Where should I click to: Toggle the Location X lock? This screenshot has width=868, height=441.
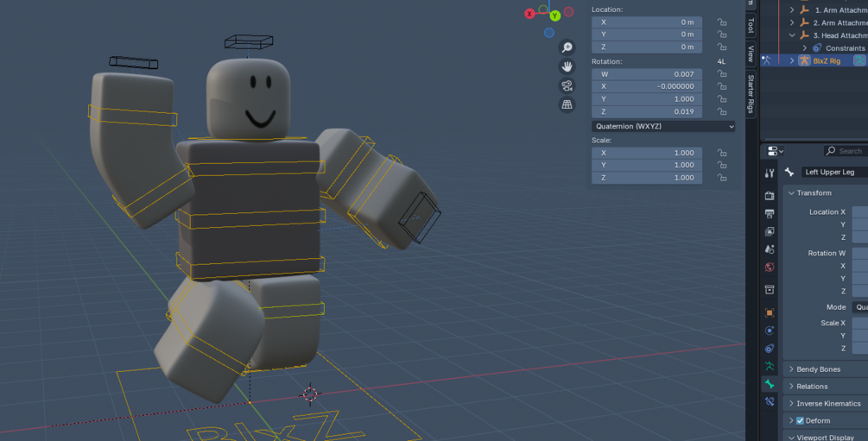tap(722, 22)
